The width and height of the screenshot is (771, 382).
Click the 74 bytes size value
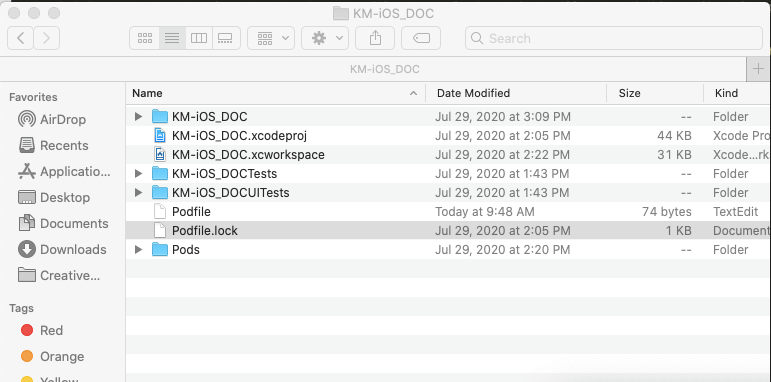667,212
